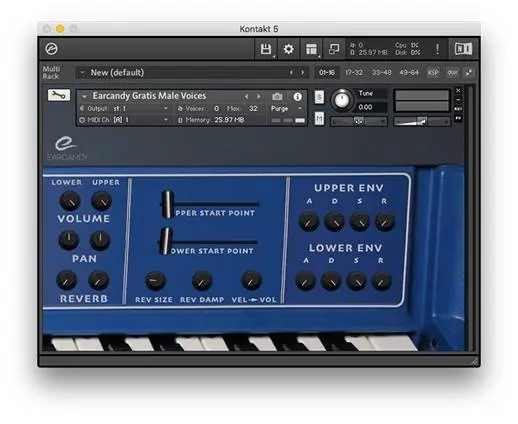This screenshot has width=518, height=424.
Task: Click the window resize grip corner
Action: (x=475, y=361)
